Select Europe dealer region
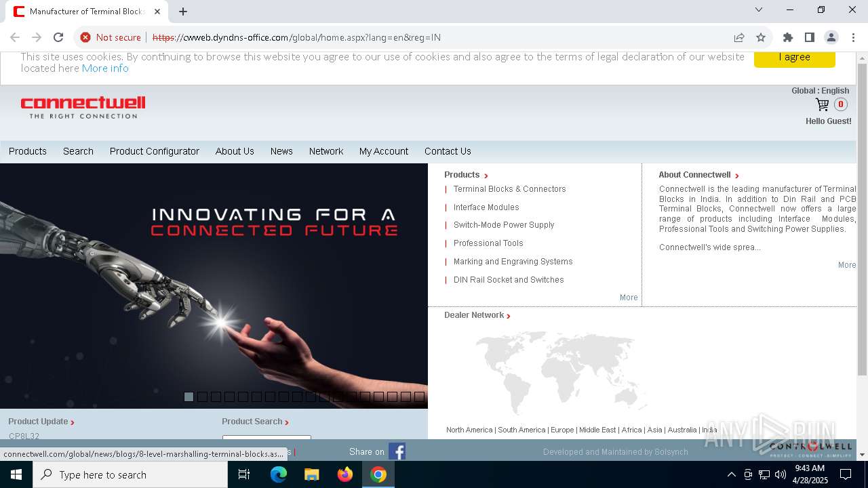The width and height of the screenshot is (868, 488). click(x=562, y=430)
